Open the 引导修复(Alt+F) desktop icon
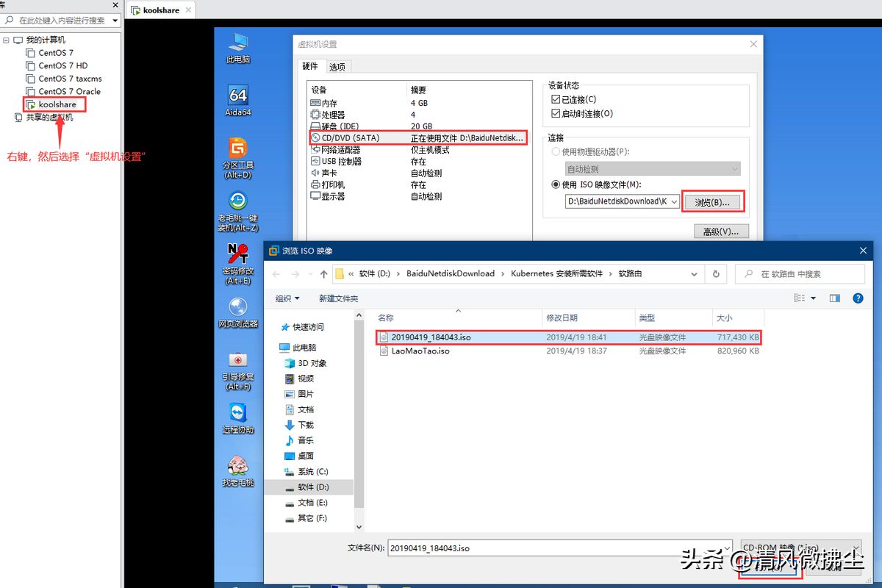The width and height of the screenshot is (882, 588). [238, 370]
